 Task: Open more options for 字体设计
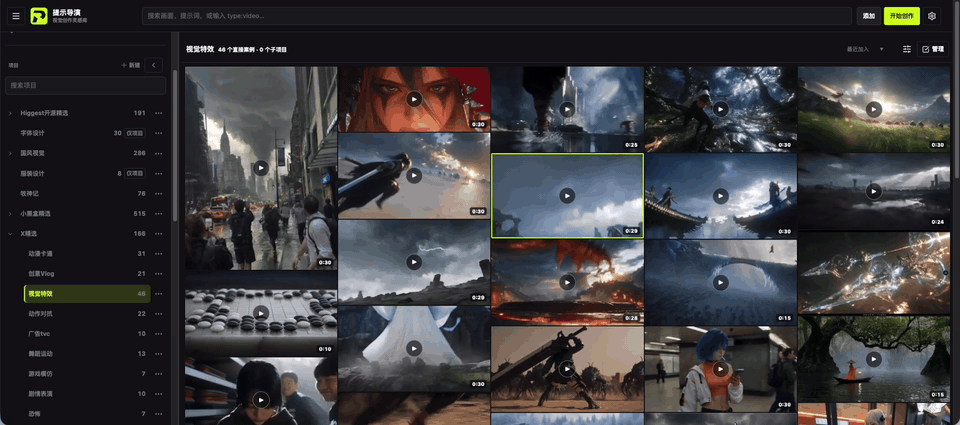pyautogui.click(x=159, y=133)
